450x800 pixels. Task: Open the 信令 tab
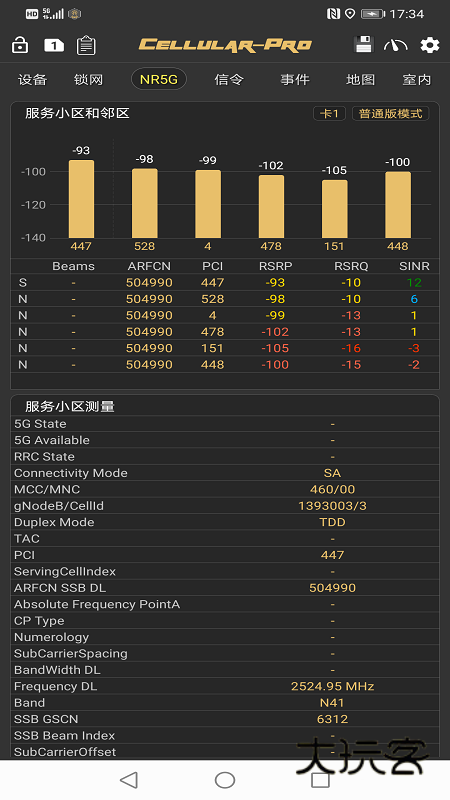click(x=229, y=80)
